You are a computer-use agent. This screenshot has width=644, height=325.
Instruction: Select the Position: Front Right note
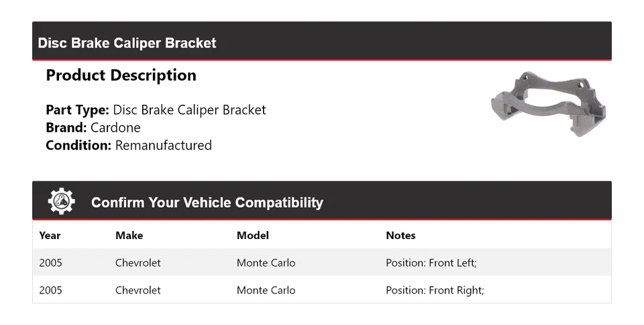(x=435, y=291)
